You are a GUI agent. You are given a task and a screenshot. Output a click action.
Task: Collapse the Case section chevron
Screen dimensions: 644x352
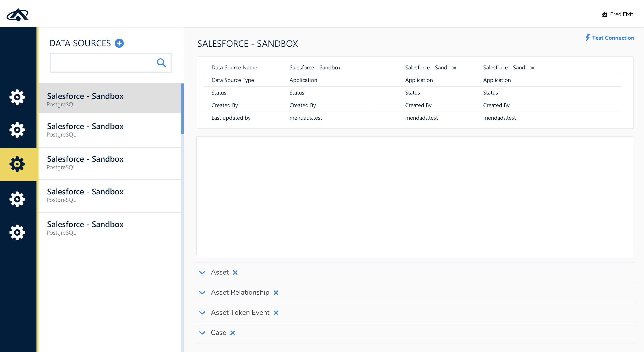[x=202, y=333]
